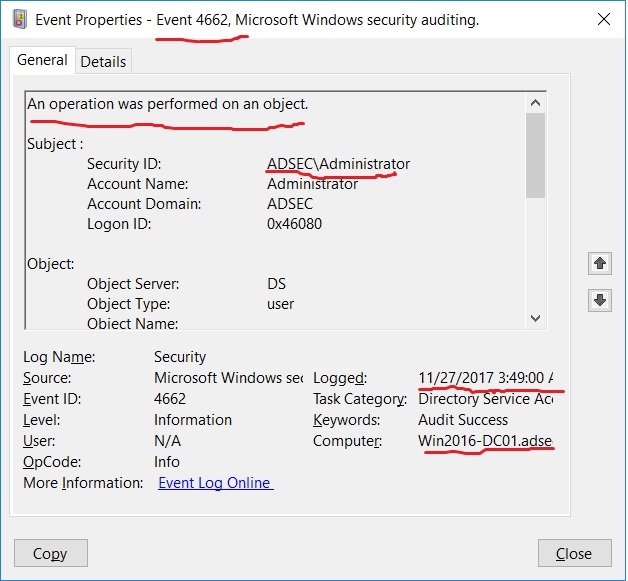
Task: Open the Event Log Online link
Action: pyautogui.click(x=215, y=483)
